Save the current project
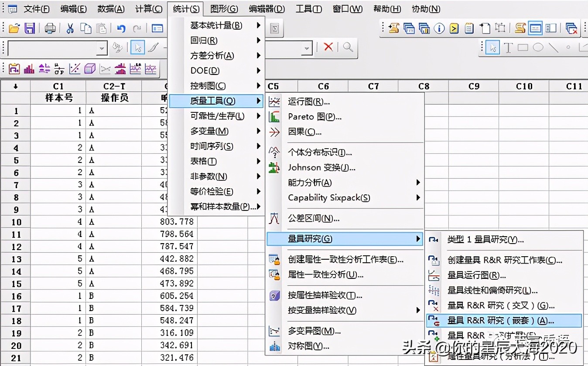The height and width of the screenshot is (366, 588). coord(30,28)
